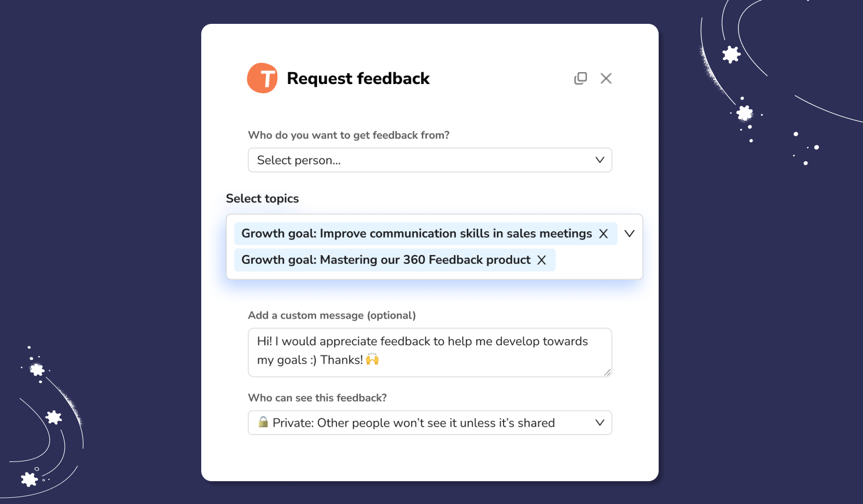
Task: Click the custom message text box
Action: (429, 352)
